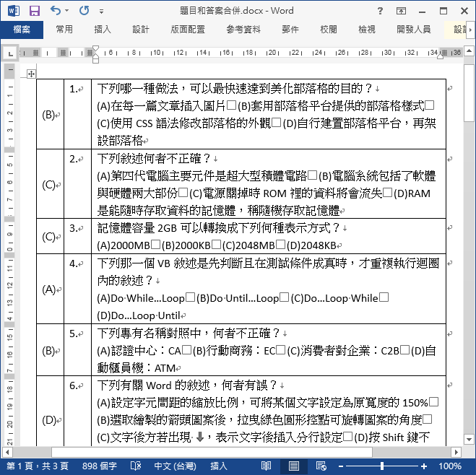Click option (A)Do While...Loop

pyautogui.click(x=141, y=298)
